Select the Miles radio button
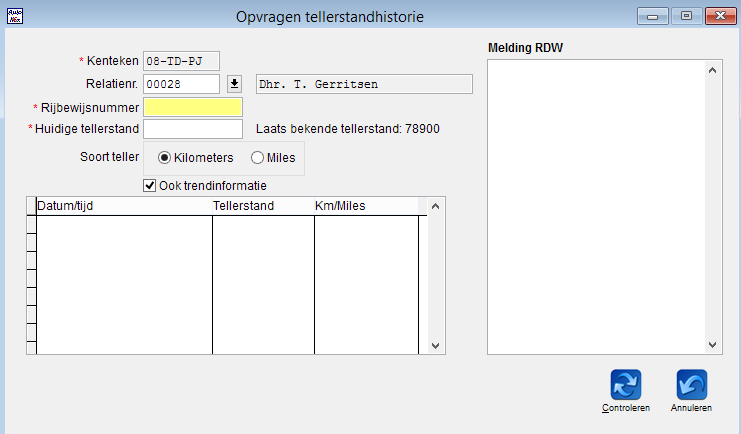 point(257,158)
